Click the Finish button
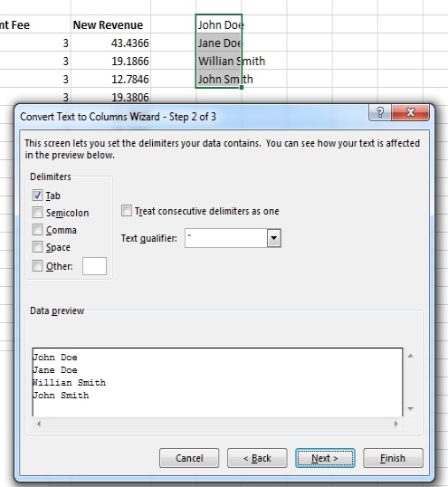The width and height of the screenshot is (448, 487). [x=393, y=458]
